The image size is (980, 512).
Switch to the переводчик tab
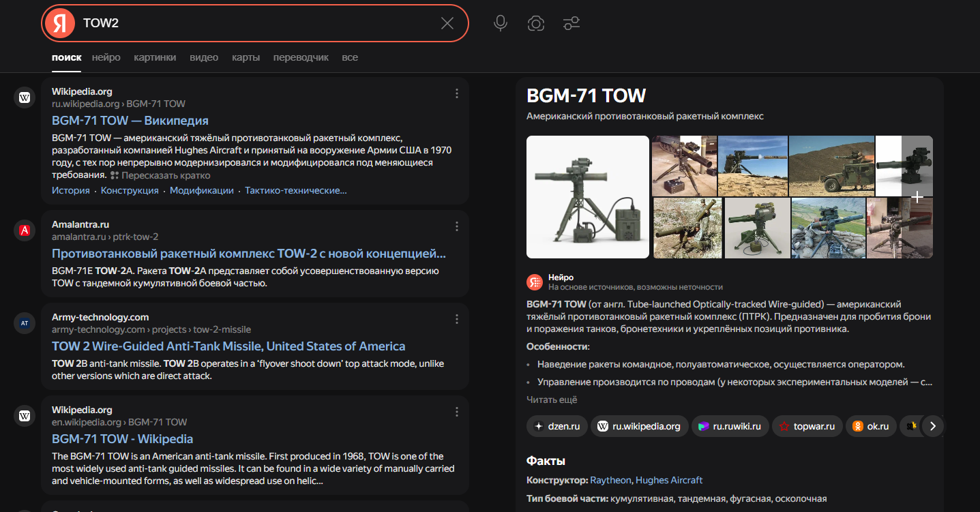coord(301,57)
